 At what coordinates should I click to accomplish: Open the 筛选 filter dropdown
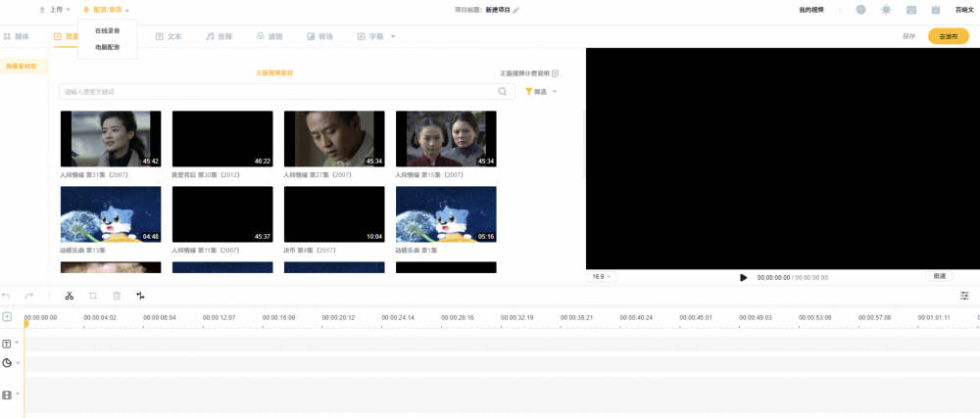[x=541, y=92]
